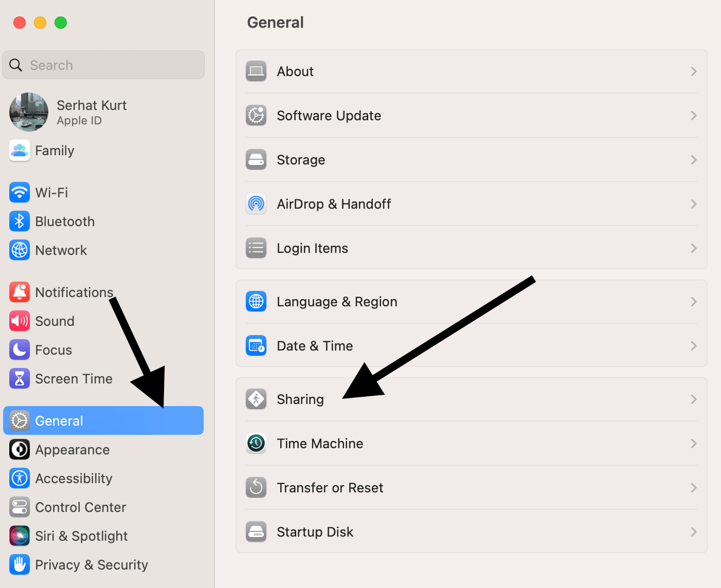The height and width of the screenshot is (588, 721).
Task: Select Notifications label in the sidebar
Action: tap(74, 292)
